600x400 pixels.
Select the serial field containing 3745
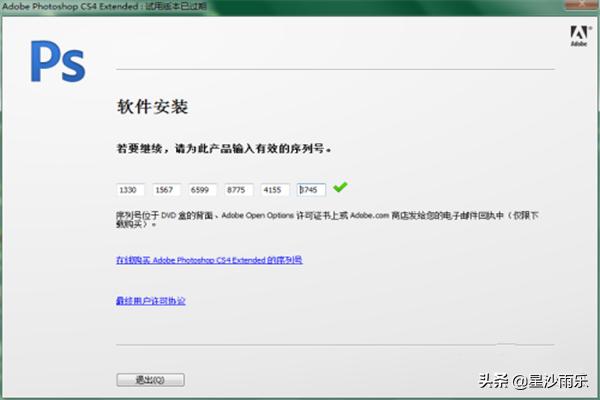(x=311, y=190)
